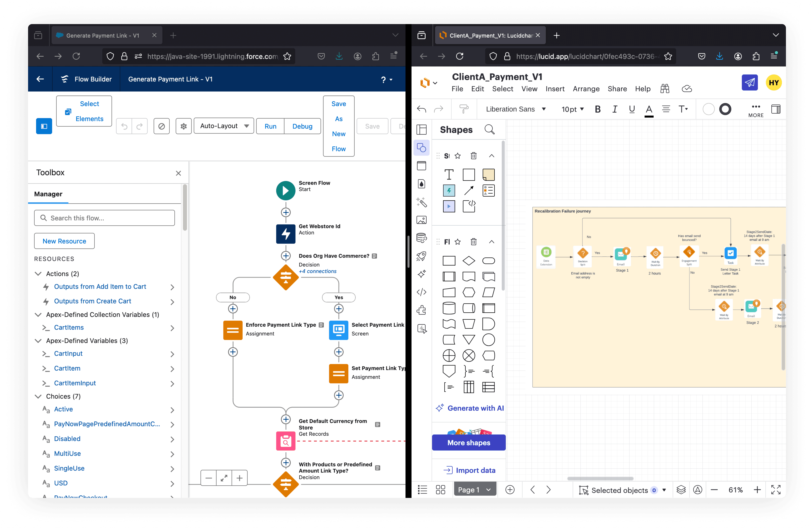Click the delete trash icon in the Standard shapes section
812x528 pixels.
tap(473, 156)
